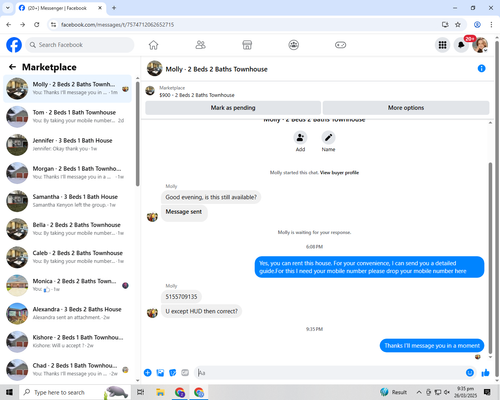Image resolution: width=500 pixels, height=400 pixels.
Task: Bookmark this page star icon
Action: click(458, 25)
